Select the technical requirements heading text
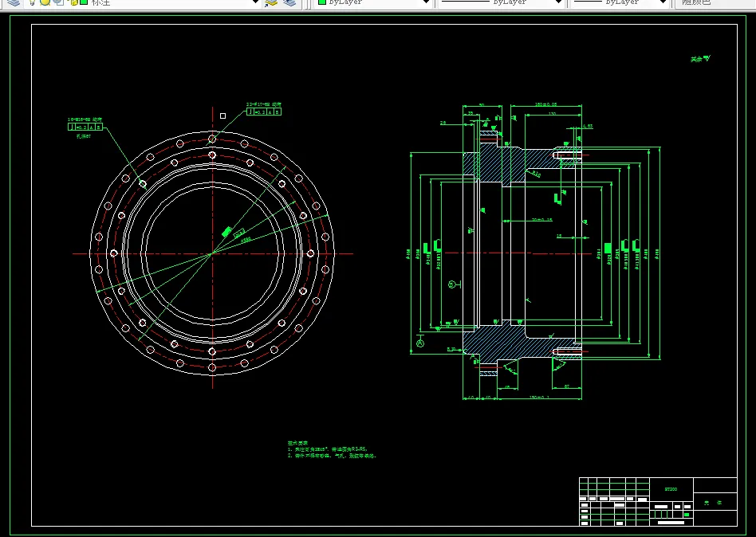 297,443
